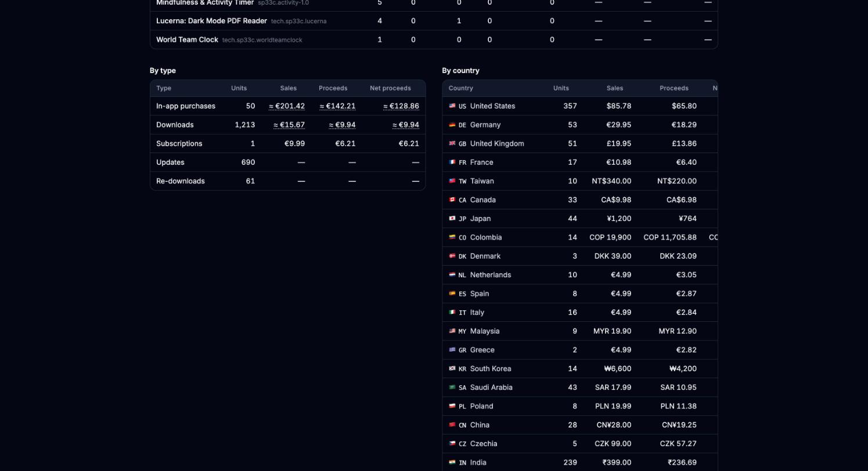Click the CZK 57.27 Czechia proceeds value
The width and height of the screenshot is (868, 471).
pyautogui.click(x=679, y=444)
